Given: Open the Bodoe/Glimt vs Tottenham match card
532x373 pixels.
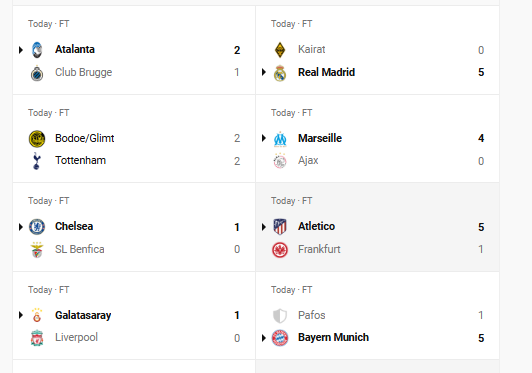Looking at the screenshot, I should [134, 139].
